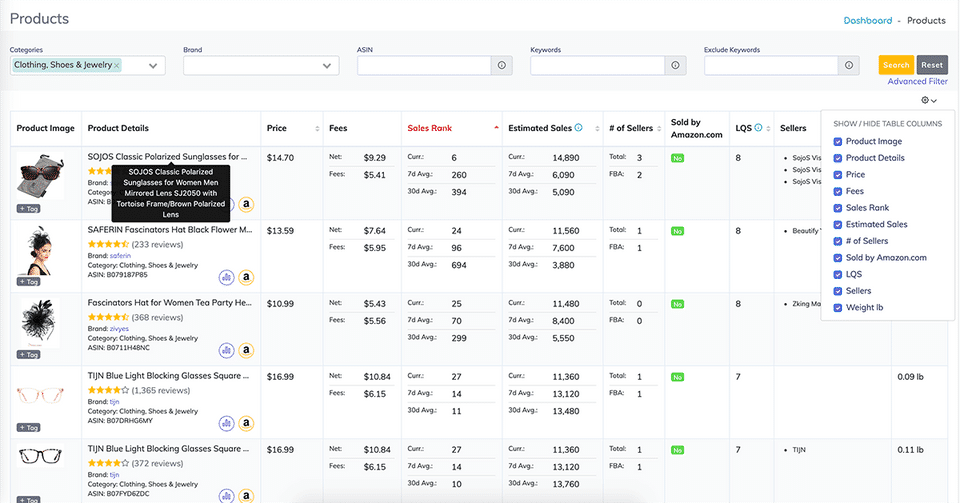Add tag to SOJOS sunglasses product
The height and width of the screenshot is (503, 960).
[x=28, y=208]
